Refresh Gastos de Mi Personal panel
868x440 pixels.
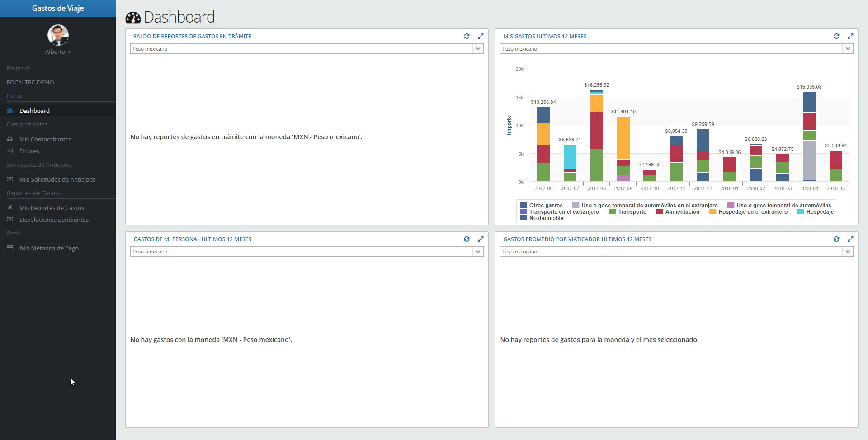pyautogui.click(x=467, y=239)
